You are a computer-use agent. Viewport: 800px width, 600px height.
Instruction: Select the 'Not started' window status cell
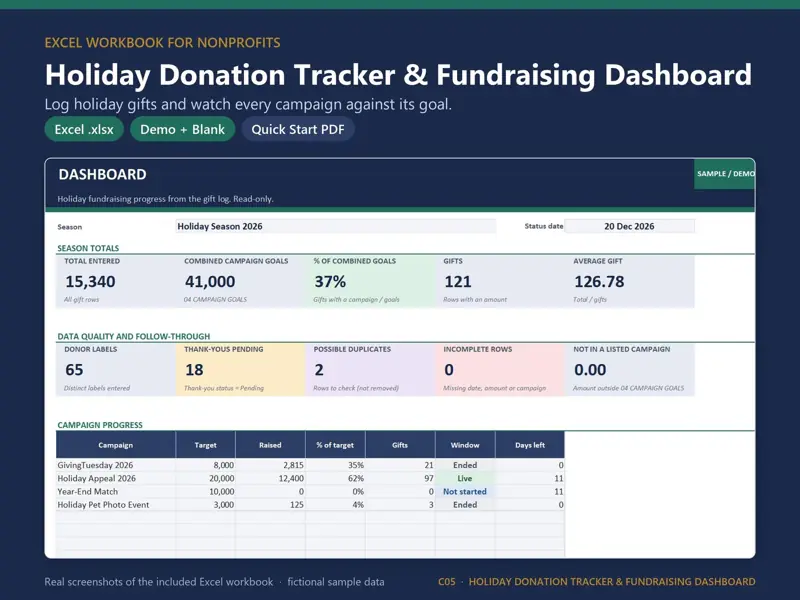point(465,492)
